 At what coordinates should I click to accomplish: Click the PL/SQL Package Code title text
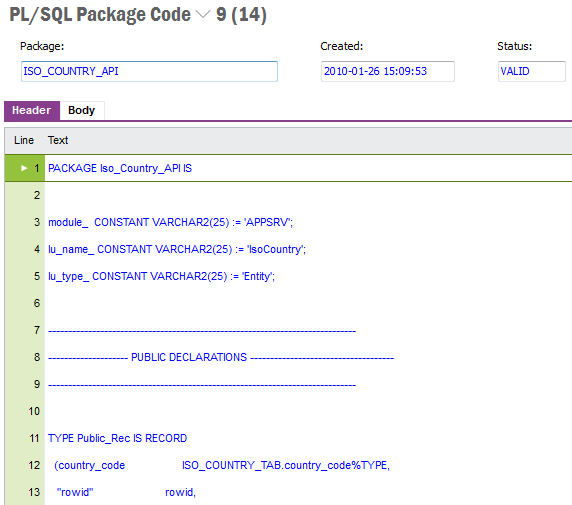(100, 15)
